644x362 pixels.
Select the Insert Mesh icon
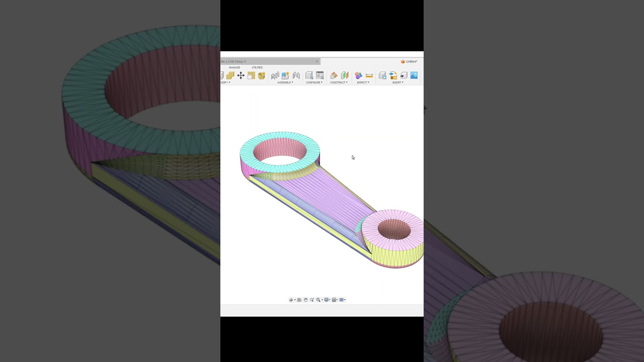(x=404, y=75)
